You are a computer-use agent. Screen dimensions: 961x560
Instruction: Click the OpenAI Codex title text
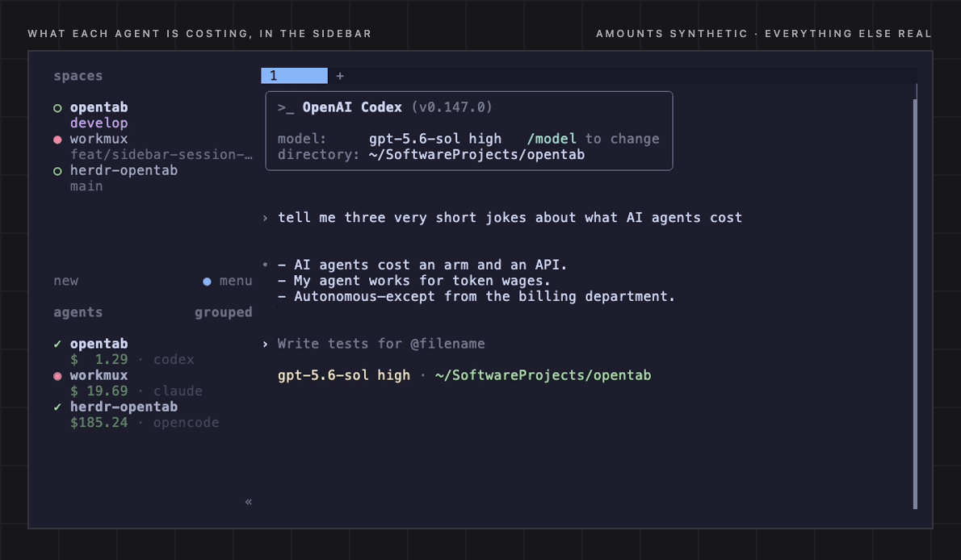tap(352, 107)
